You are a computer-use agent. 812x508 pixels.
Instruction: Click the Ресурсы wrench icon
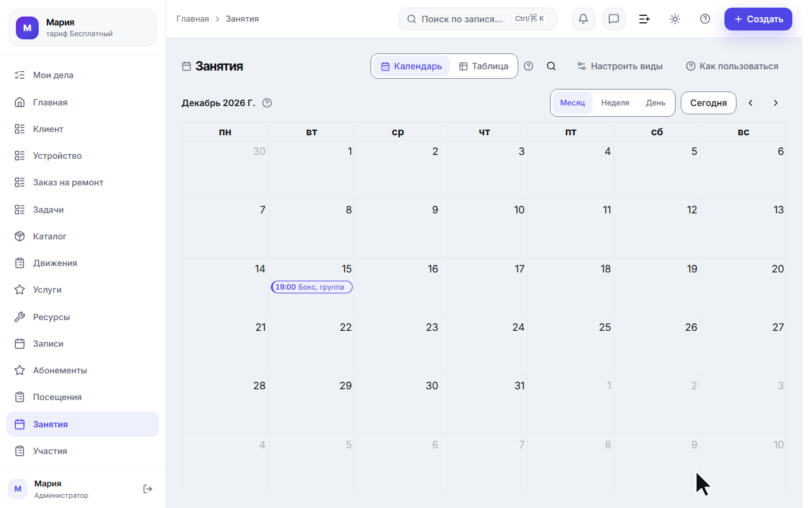pyautogui.click(x=20, y=317)
